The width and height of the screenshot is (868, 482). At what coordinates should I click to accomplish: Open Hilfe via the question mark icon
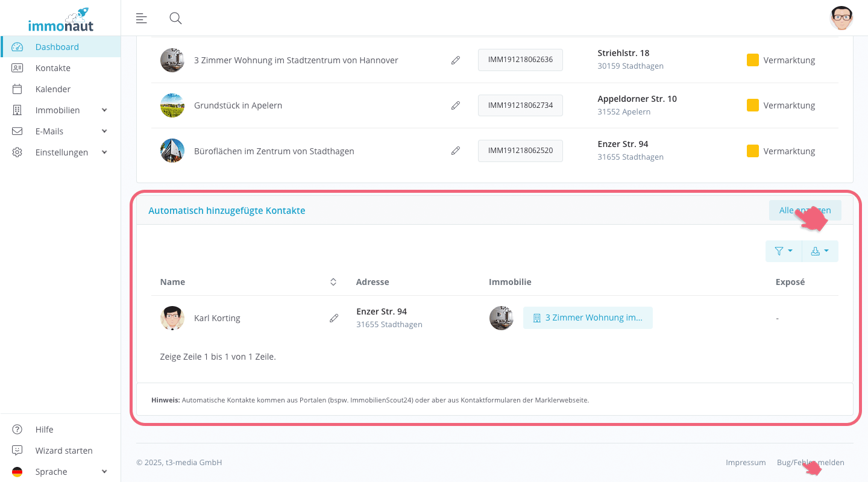click(x=17, y=429)
